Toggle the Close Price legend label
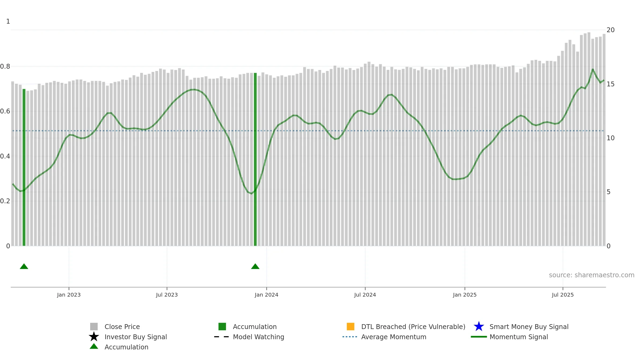The width and height of the screenshot is (644, 362). [122, 327]
